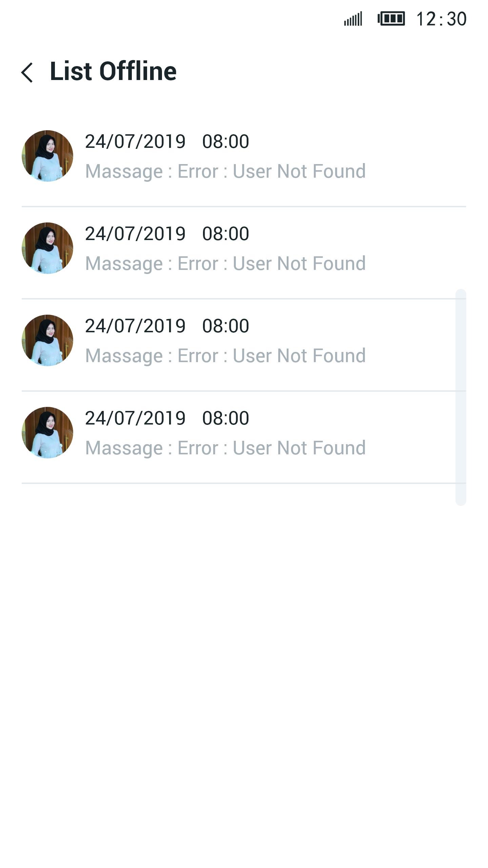
Task: Click the 24/07/2019 date in first entry
Action: 135,141
